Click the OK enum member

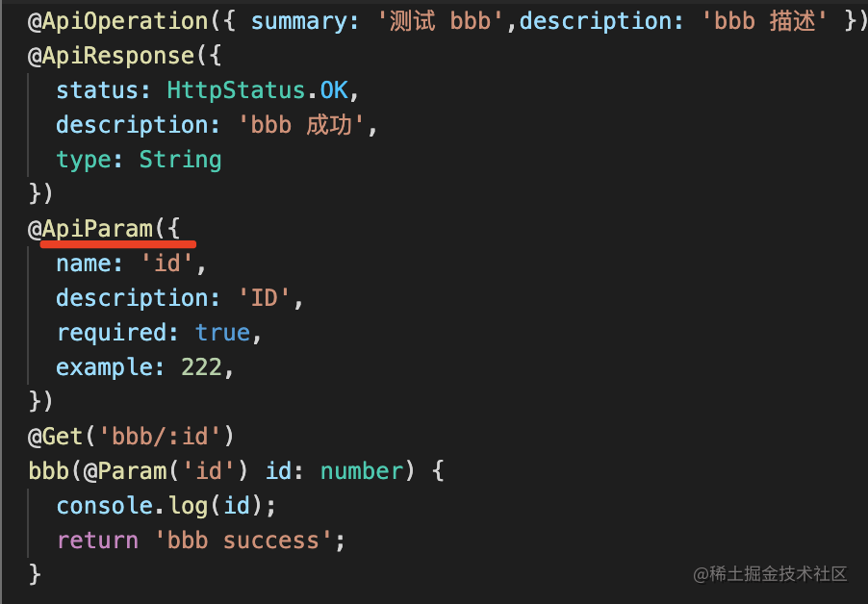click(x=334, y=90)
